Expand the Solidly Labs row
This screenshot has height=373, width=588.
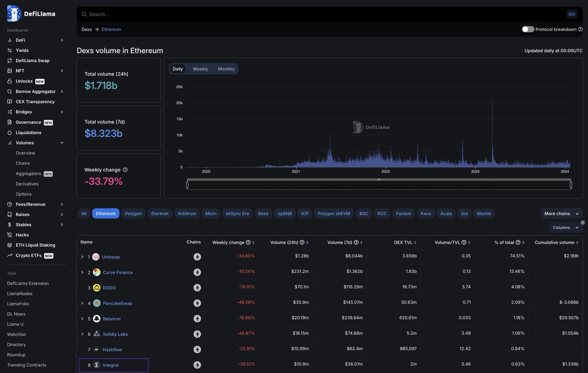82,334
